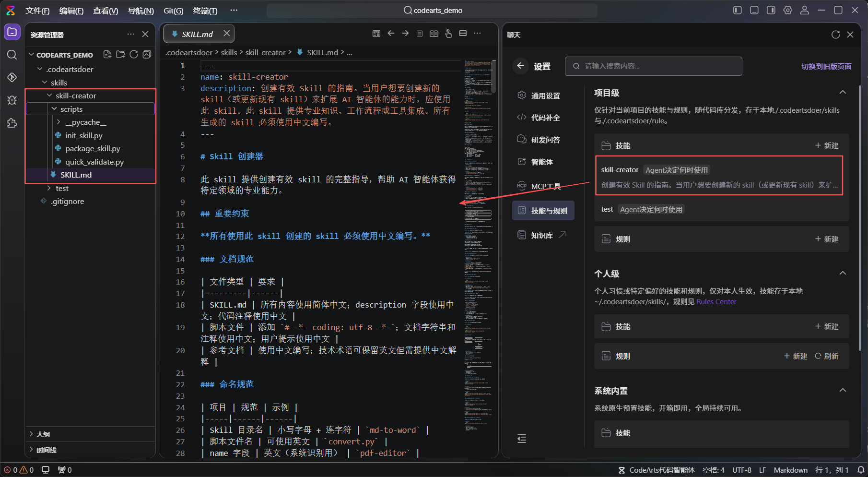Open editor more actions ellipsis
The width and height of the screenshot is (868, 477).
coord(477,34)
